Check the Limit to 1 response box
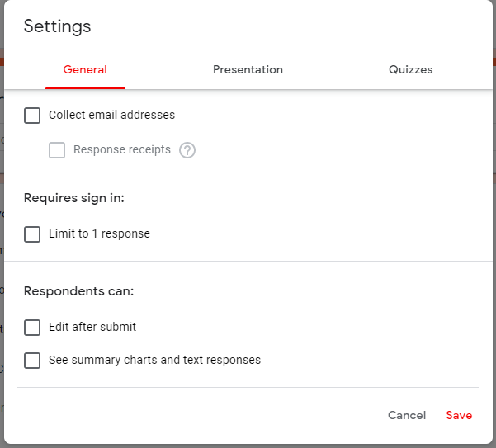 click(x=32, y=234)
